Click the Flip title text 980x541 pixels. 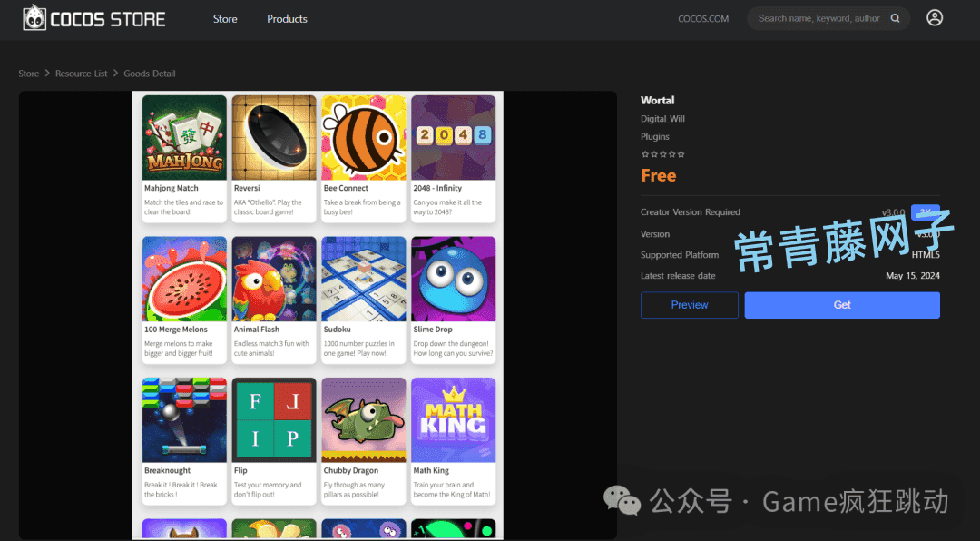(240, 470)
